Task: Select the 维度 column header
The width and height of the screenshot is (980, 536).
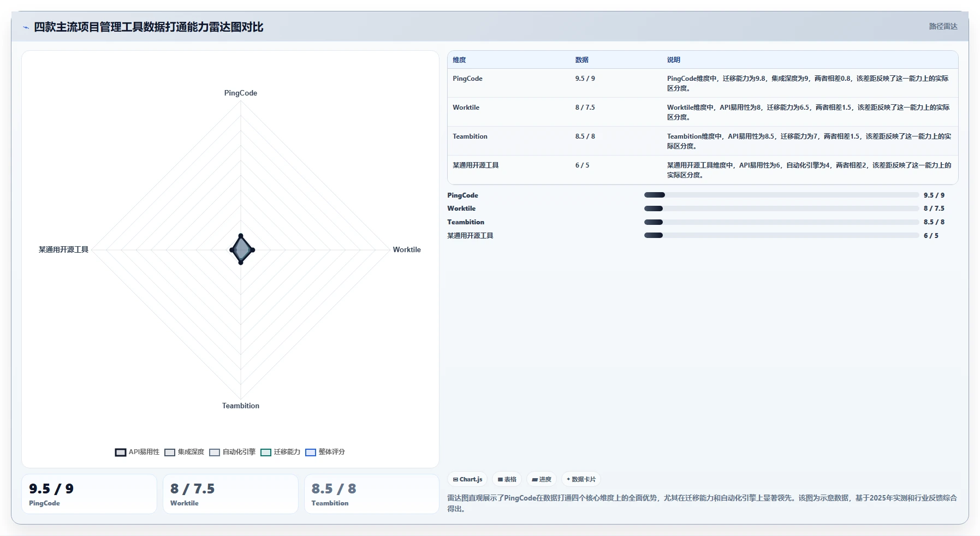Action: point(459,60)
